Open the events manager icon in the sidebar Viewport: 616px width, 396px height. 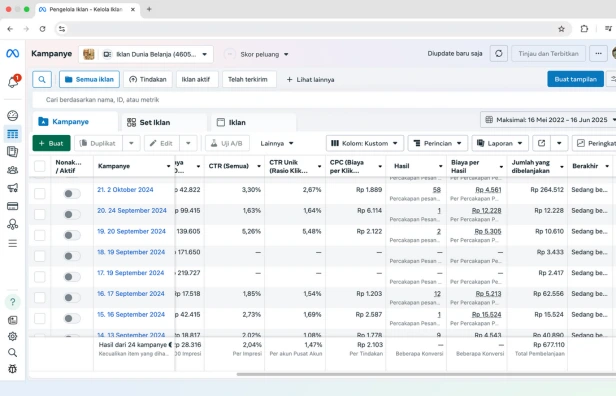click(13, 224)
